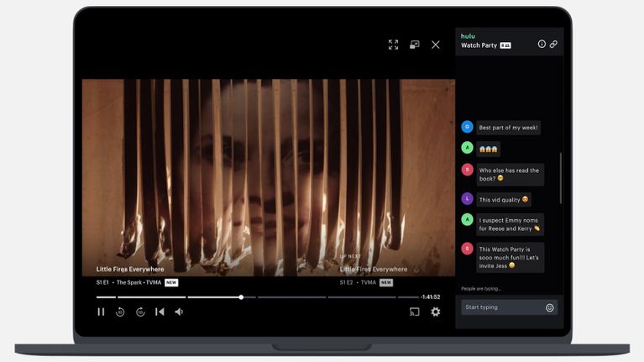644x362 pixels.
Task: Click the blue G user avatar
Action: pos(467,127)
